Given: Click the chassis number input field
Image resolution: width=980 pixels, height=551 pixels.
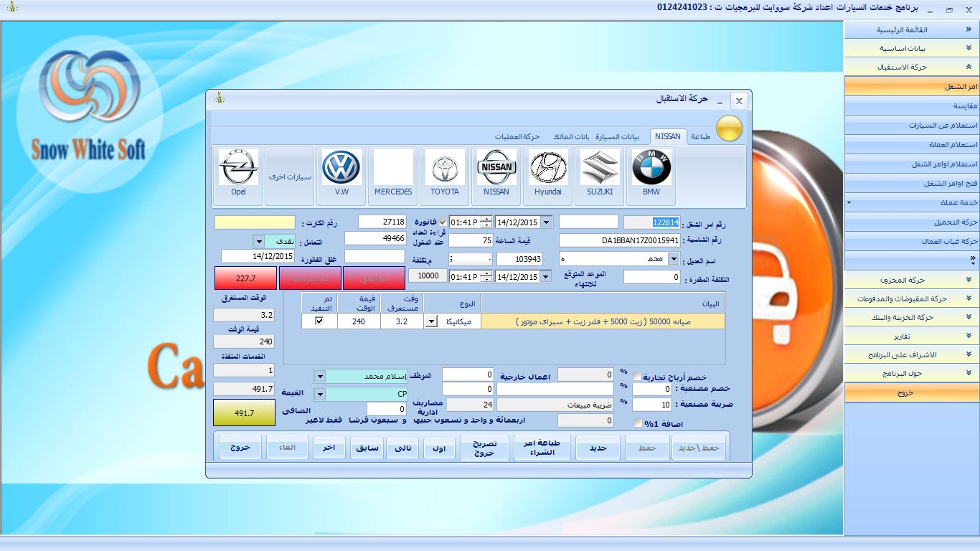Looking at the screenshot, I should [x=618, y=240].
